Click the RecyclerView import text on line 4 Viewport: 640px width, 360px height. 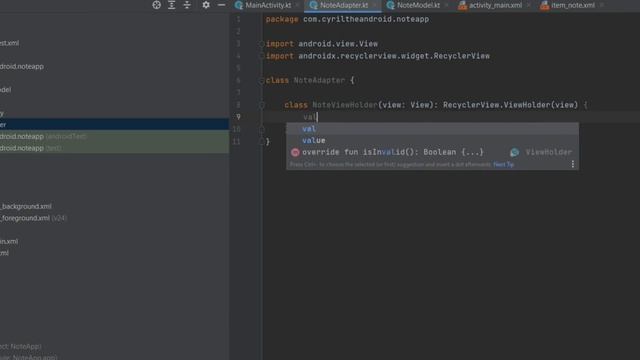(x=378, y=56)
